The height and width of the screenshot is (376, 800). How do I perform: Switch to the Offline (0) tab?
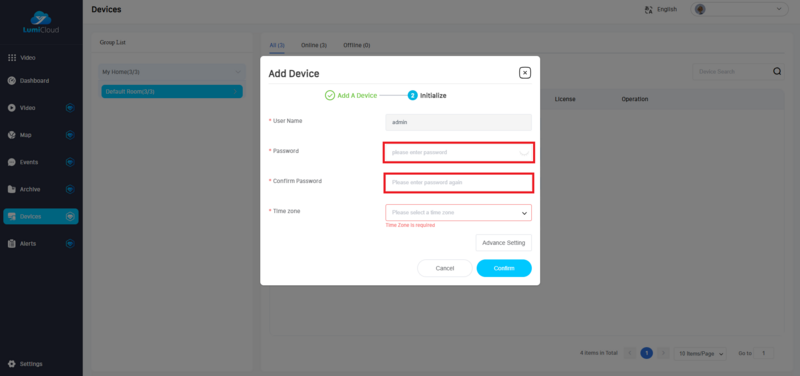click(357, 45)
